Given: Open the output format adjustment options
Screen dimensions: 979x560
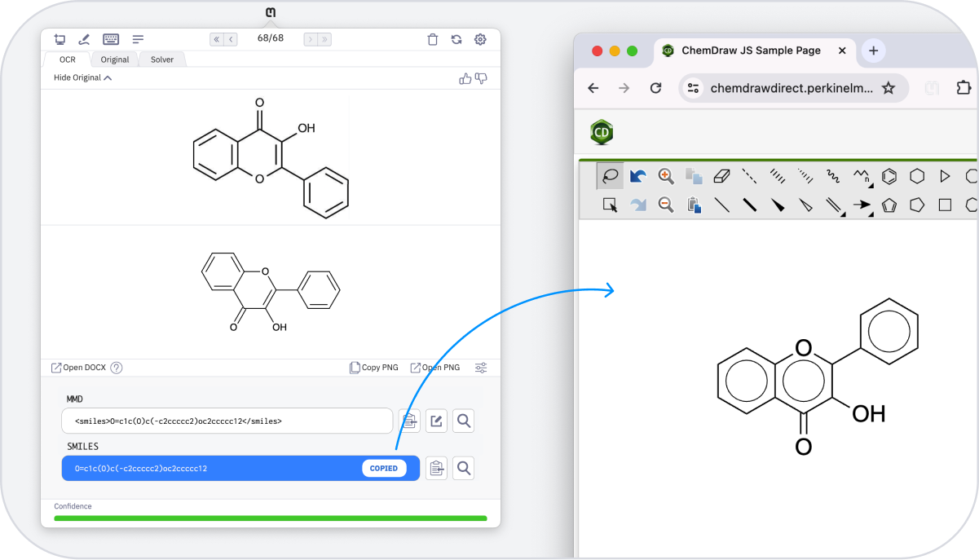Looking at the screenshot, I should click(481, 368).
